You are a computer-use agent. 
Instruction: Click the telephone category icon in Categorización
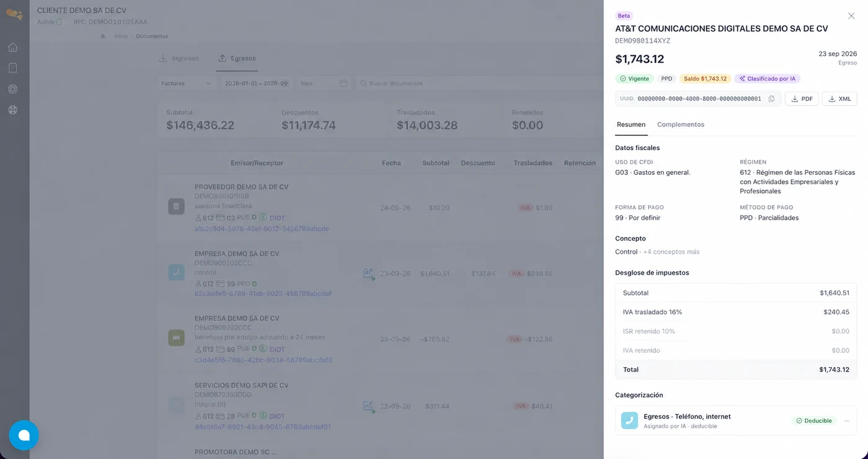[629, 421]
